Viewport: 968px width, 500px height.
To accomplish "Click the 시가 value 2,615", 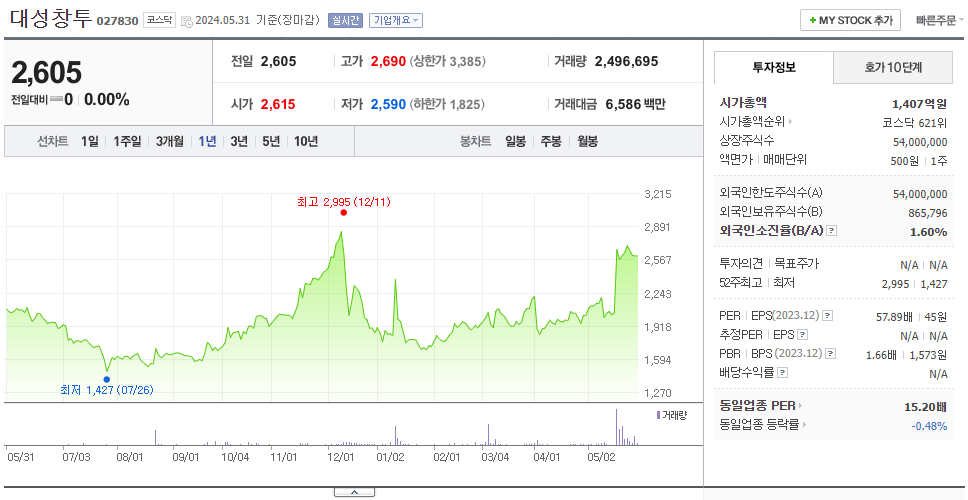I will pyautogui.click(x=278, y=104).
